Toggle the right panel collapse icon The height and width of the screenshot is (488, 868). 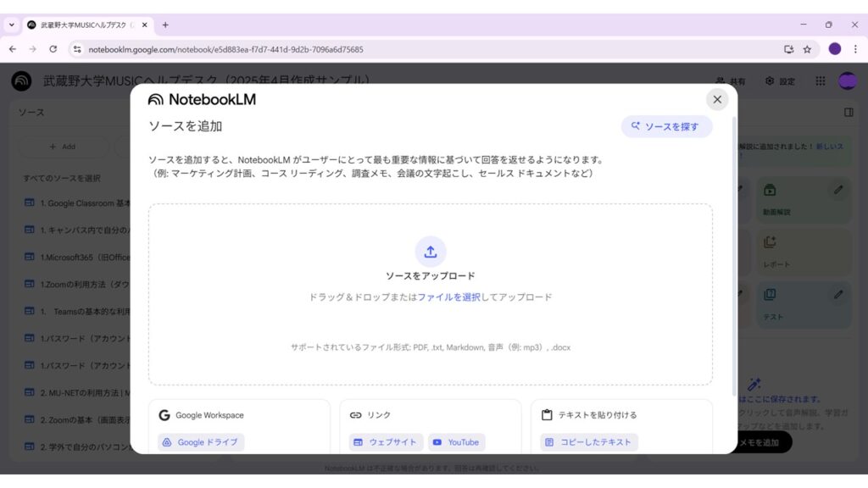coord(849,112)
